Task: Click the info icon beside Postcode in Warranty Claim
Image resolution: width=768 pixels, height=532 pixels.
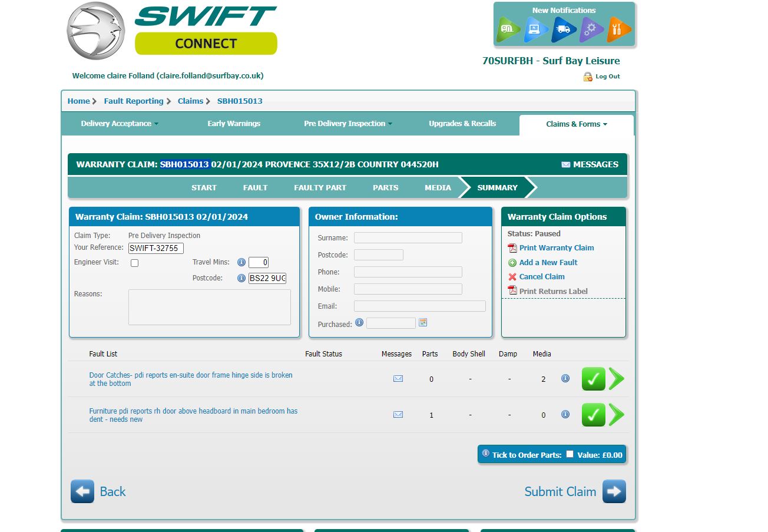Action: tap(241, 278)
